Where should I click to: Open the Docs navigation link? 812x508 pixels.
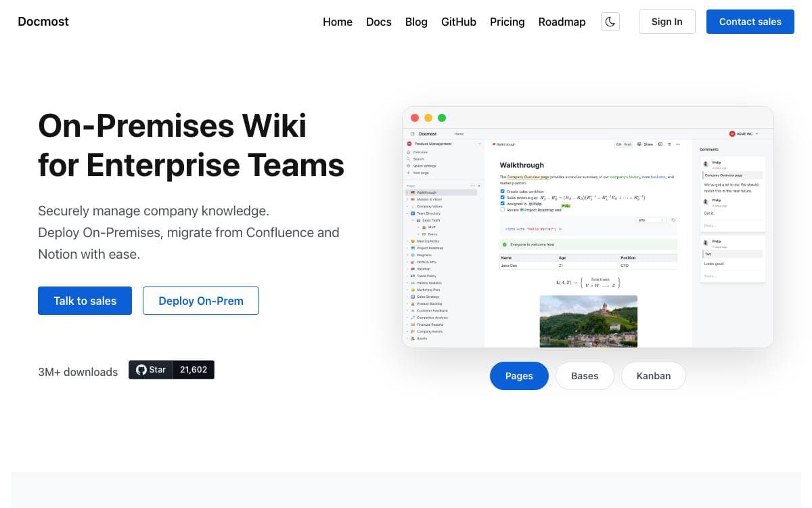tap(379, 22)
